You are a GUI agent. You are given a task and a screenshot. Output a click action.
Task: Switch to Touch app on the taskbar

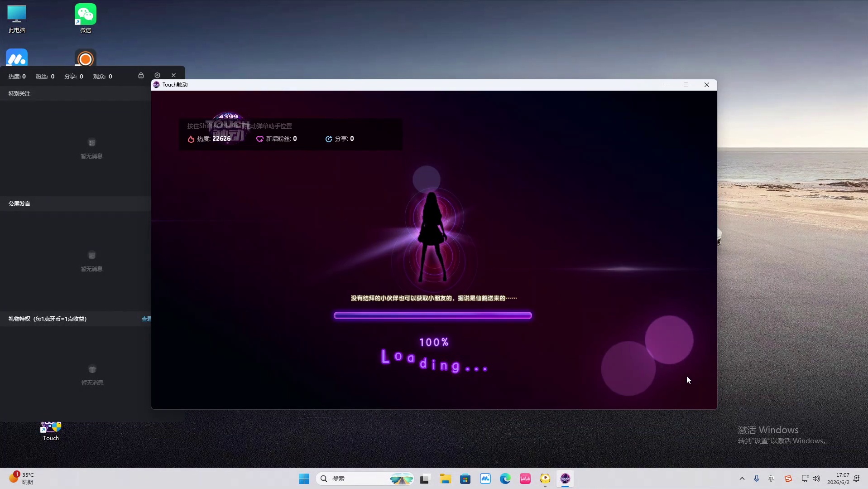point(565,479)
